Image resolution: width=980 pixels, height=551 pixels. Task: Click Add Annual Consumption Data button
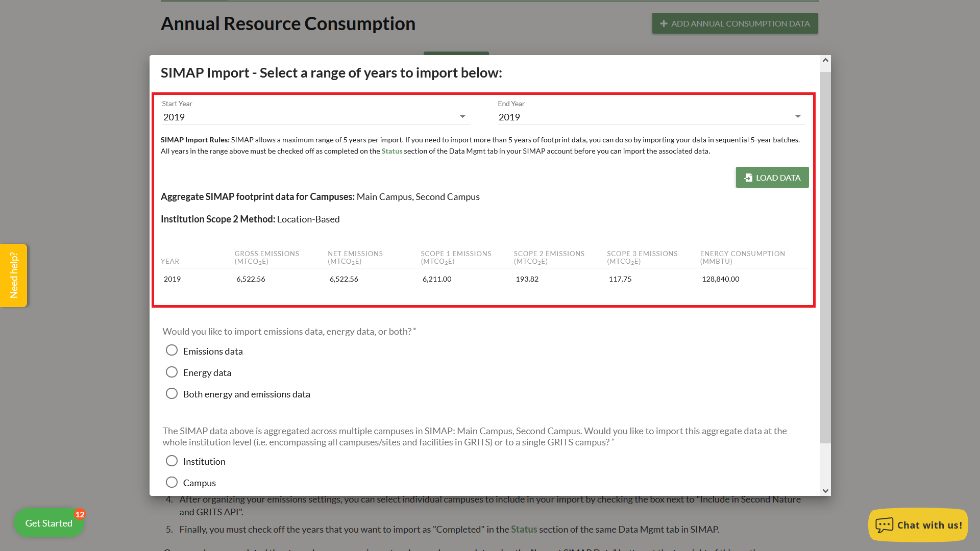[x=735, y=23]
